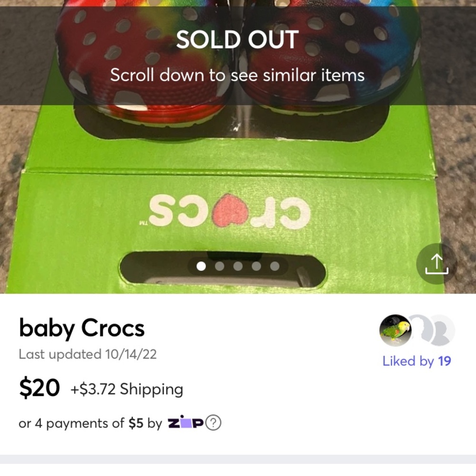The width and height of the screenshot is (476, 476).
Task: Tap 'Scroll down to see similar items'
Action: [237, 75]
